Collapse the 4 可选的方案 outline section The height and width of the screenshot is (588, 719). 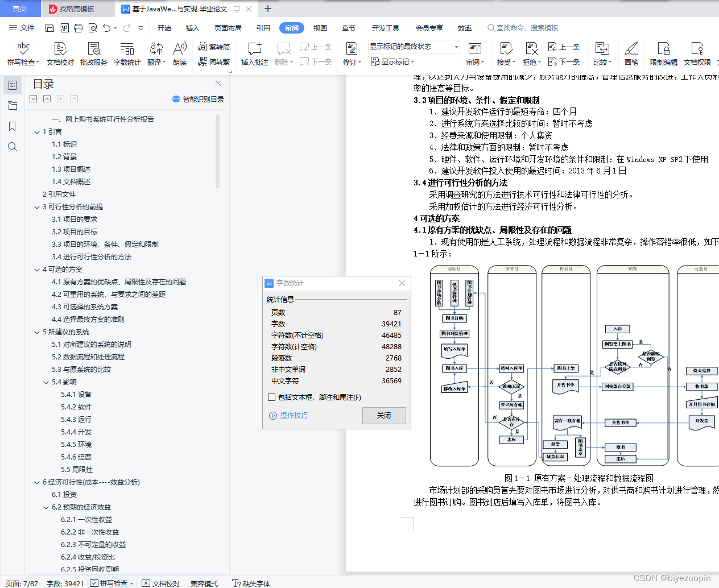click(36, 269)
